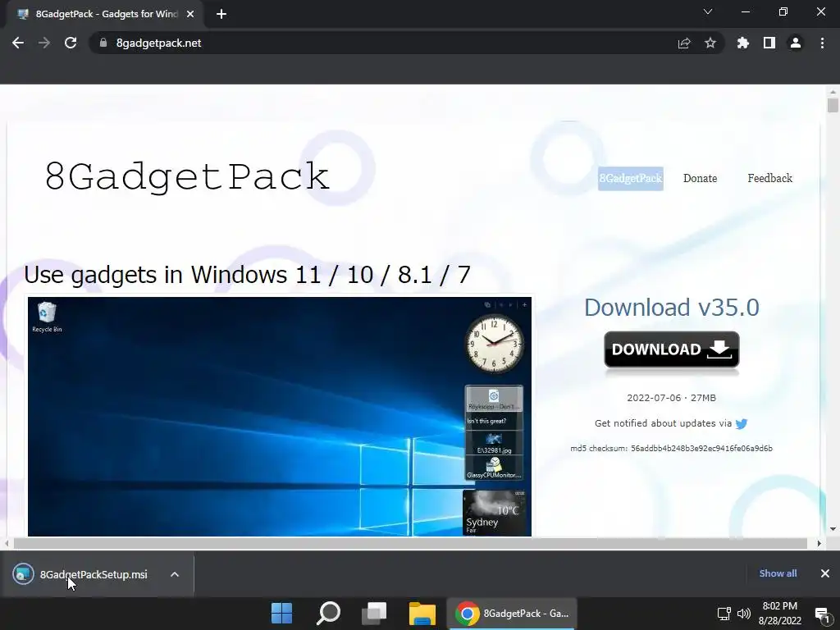Select the 8GadgetPack browser tab
The width and height of the screenshot is (840, 630).
point(104,14)
